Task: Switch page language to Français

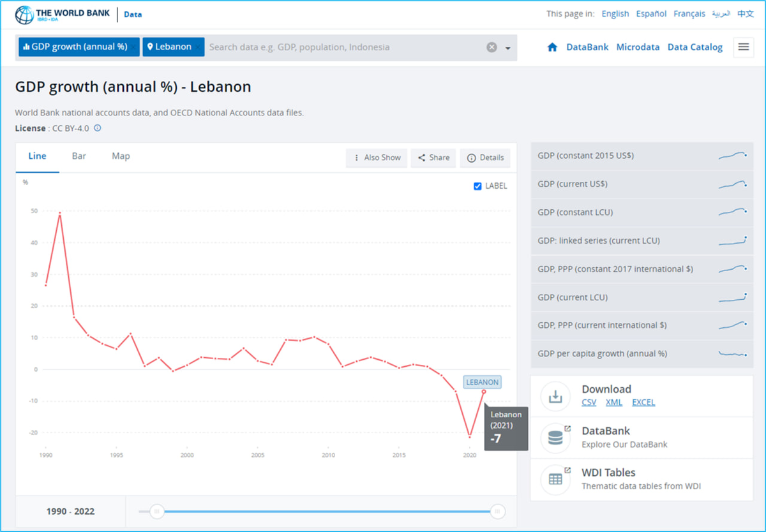Action: coord(689,14)
